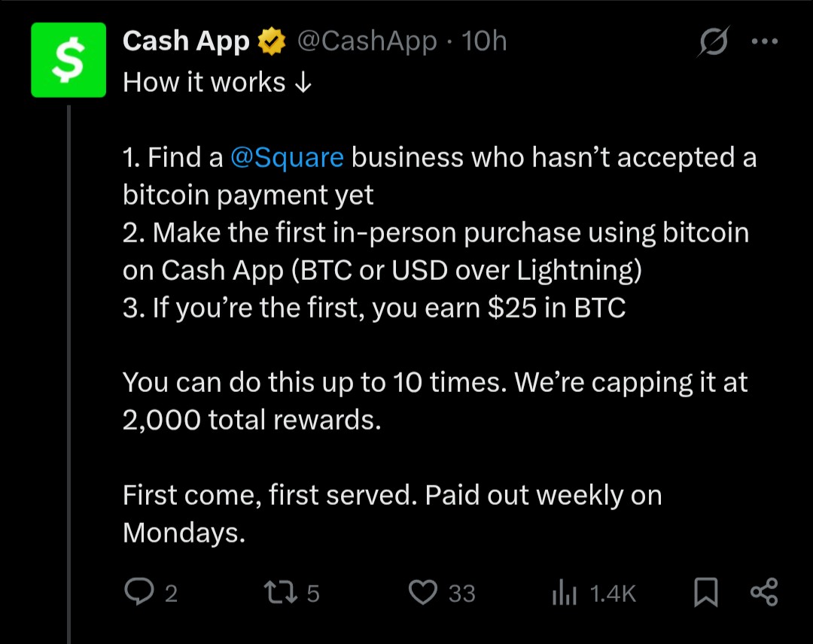Click the Cash App display name
The width and height of the screenshot is (813, 644).
click(186, 41)
